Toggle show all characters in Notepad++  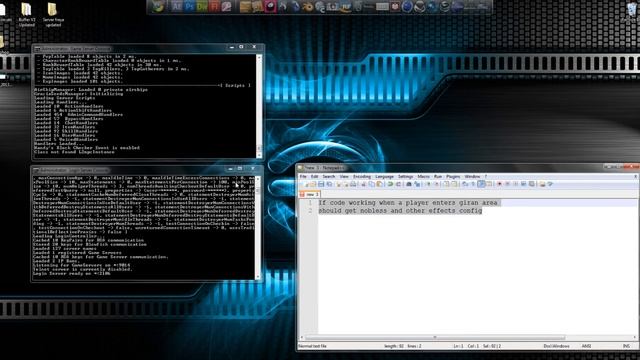473,184
